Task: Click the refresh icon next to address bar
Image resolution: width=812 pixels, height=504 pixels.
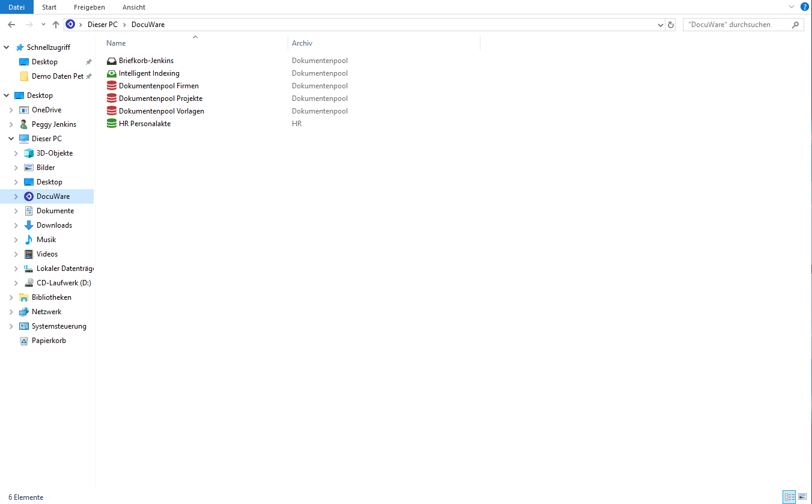Action: pos(671,24)
